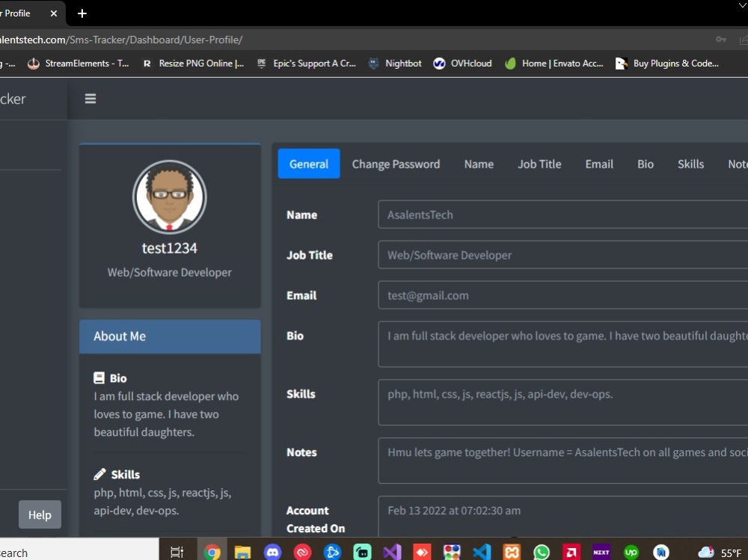Switch to the Email tab
The width and height of the screenshot is (748, 560).
(599, 164)
